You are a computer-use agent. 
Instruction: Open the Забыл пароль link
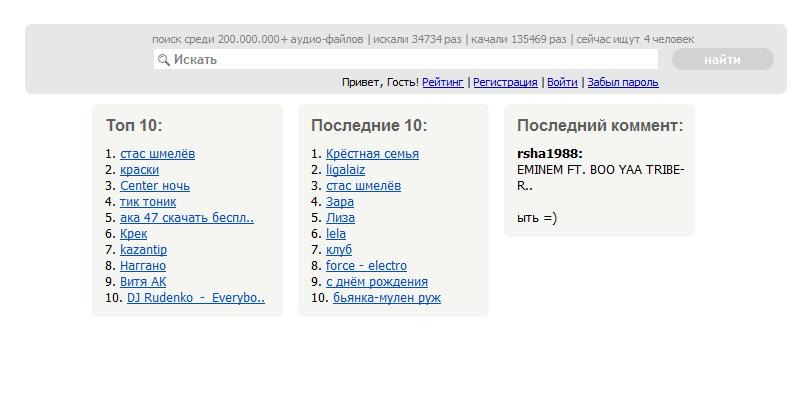(x=622, y=83)
